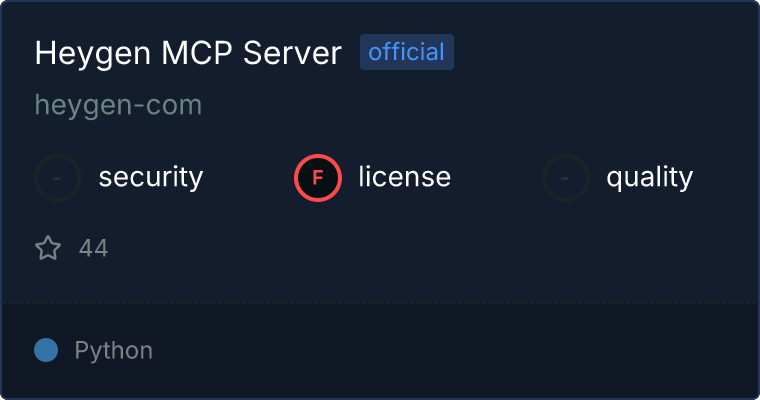This screenshot has height=400, width=760.
Task: Open the heygen-com author link
Action: click(118, 105)
